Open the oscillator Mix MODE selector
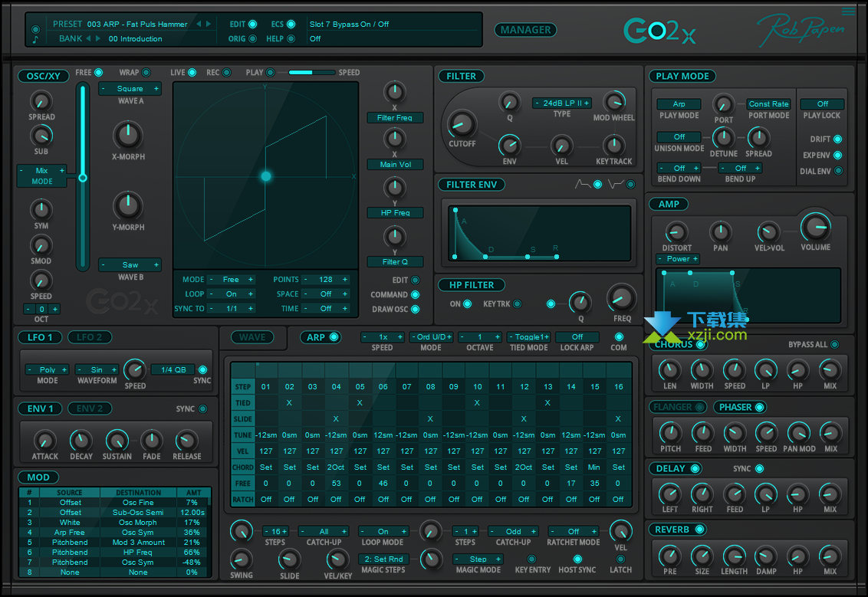 pyautogui.click(x=41, y=170)
